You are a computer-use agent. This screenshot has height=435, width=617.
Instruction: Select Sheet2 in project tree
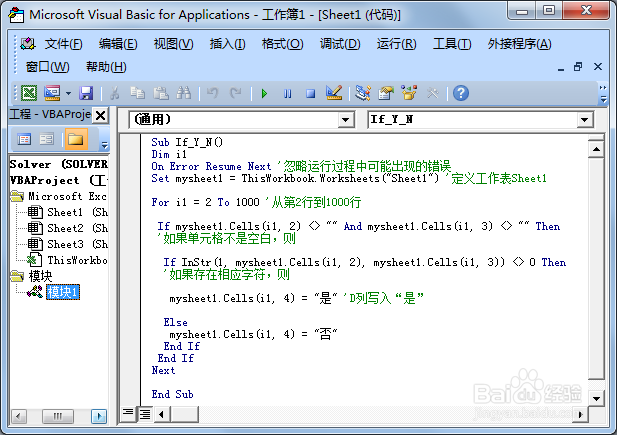coord(68,228)
